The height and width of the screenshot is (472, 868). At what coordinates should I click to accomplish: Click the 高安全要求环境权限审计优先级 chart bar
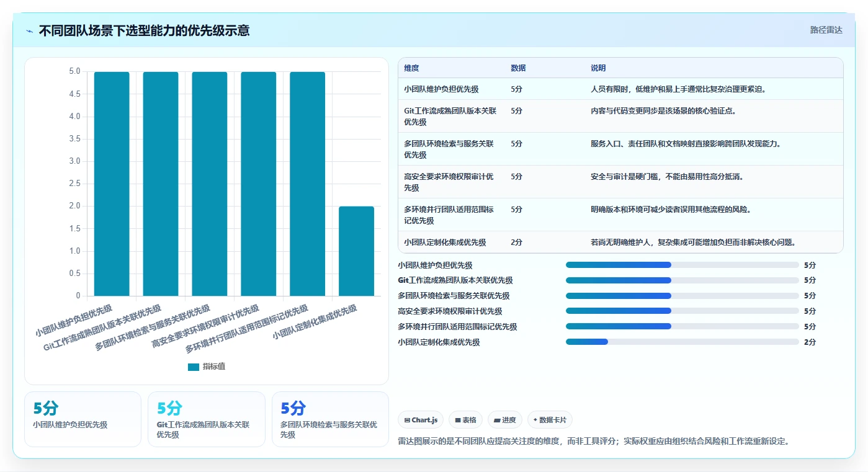pos(259,184)
